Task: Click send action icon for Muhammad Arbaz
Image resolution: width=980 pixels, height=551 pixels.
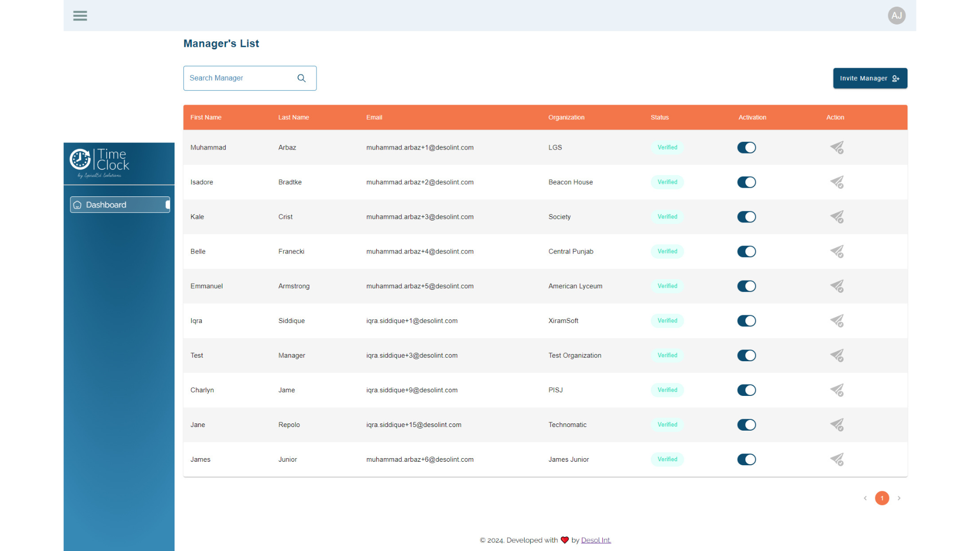Action: [x=837, y=147]
